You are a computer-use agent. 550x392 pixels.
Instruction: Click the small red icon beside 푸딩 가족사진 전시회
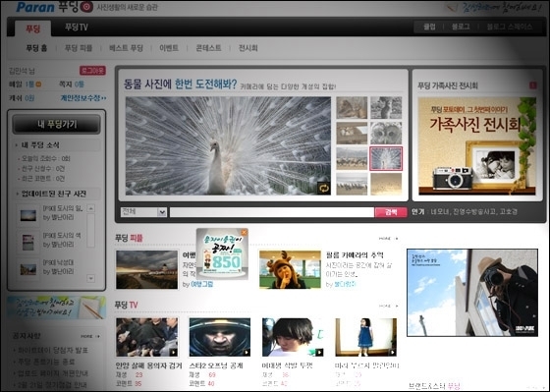coord(532,85)
